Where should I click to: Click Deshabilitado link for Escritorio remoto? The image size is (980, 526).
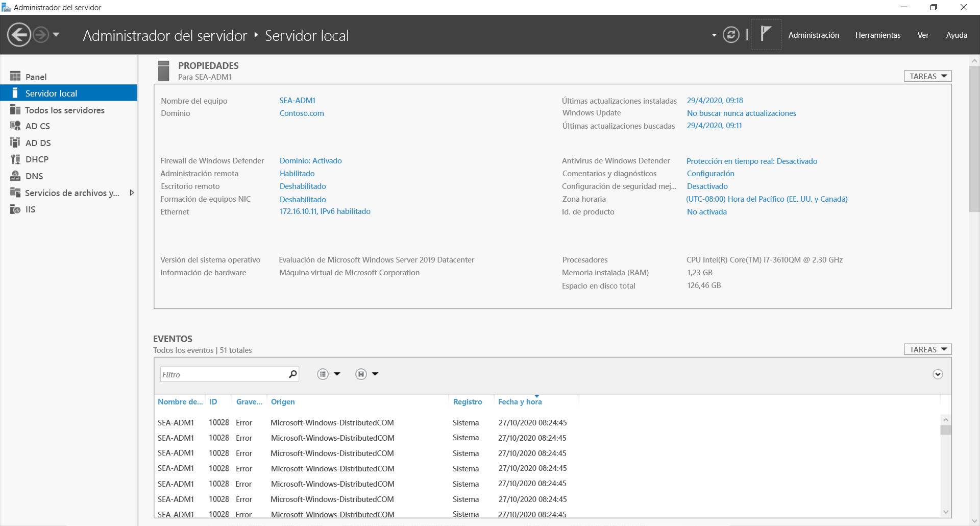303,186
